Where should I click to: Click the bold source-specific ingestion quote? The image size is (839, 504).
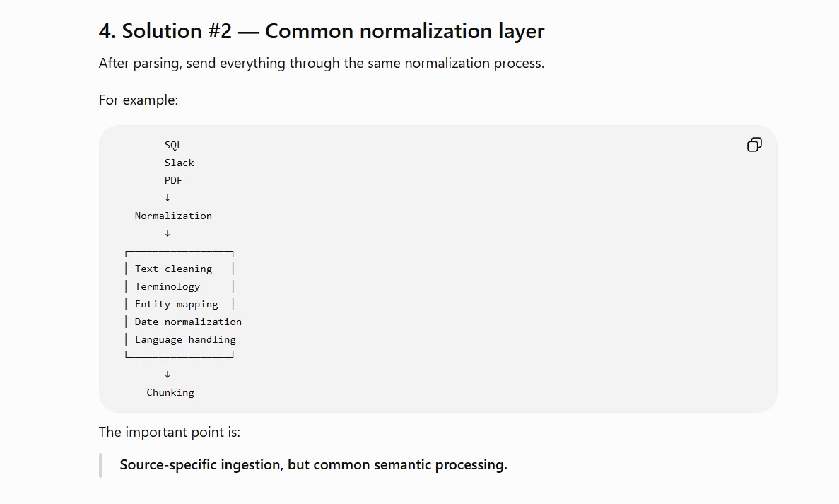(x=314, y=464)
